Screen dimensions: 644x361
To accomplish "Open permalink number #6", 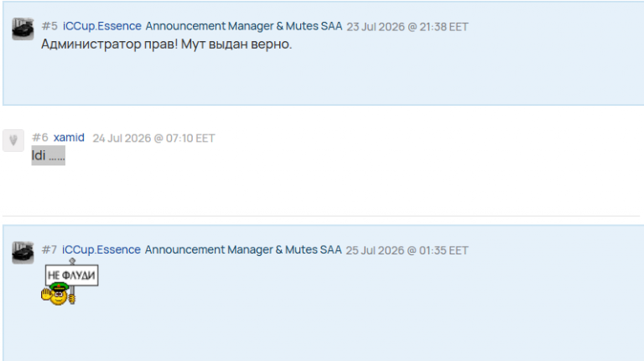I will coord(40,138).
